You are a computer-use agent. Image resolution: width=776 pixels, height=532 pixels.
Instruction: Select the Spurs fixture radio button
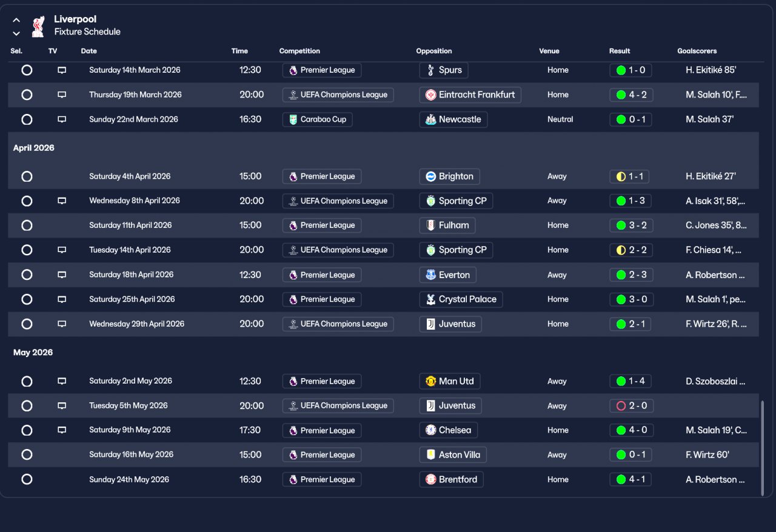point(27,70)
